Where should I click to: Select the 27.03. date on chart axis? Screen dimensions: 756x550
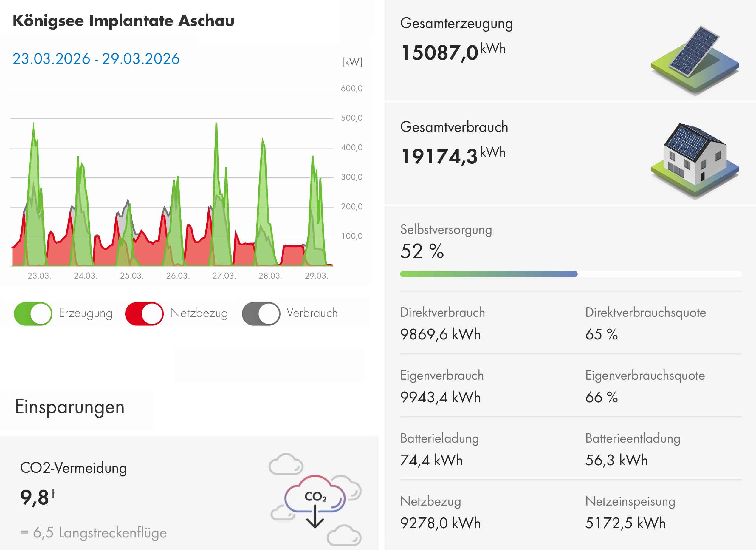coord(224,276)
